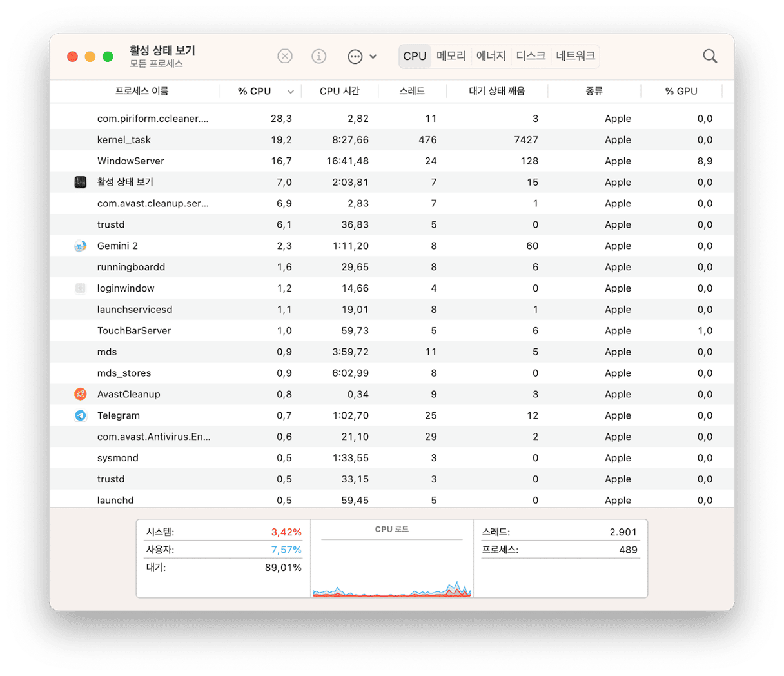The image size is (784, 676).
Task: Sort by 프로세스 이름 column header
Action: 142,91
